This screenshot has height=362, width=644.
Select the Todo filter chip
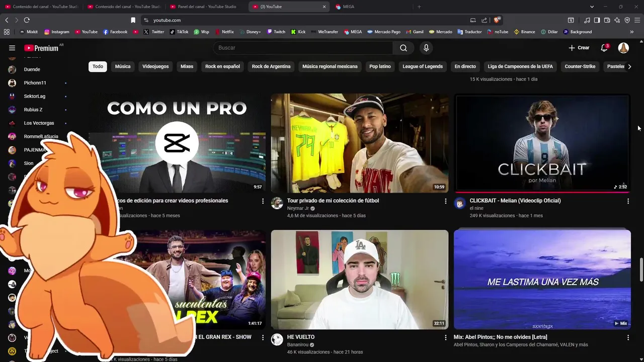click(x=98, y=66)
